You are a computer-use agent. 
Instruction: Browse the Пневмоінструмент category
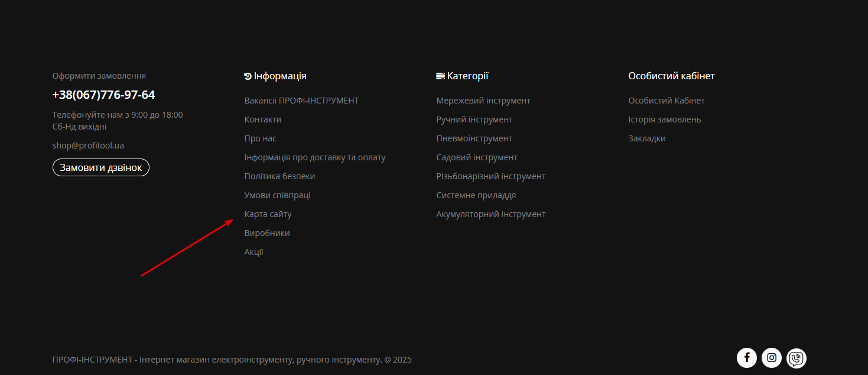tap(474, 138)
